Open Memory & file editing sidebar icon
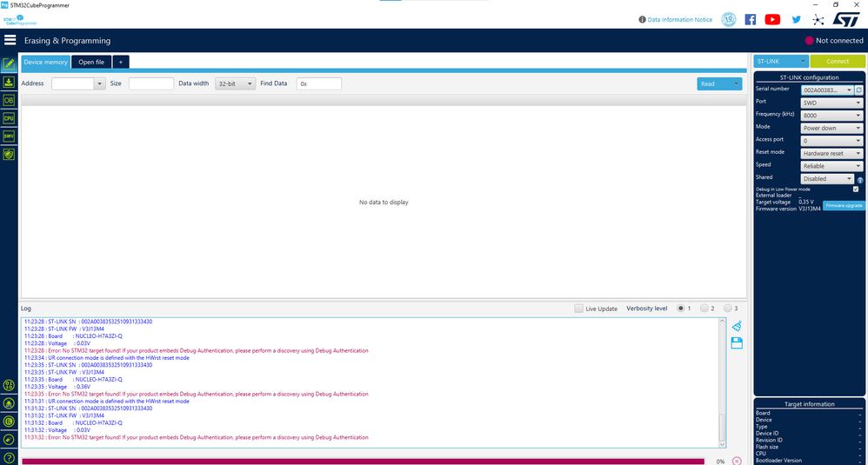The width and height of the screenshot is (868, 465). coord(9,64)
